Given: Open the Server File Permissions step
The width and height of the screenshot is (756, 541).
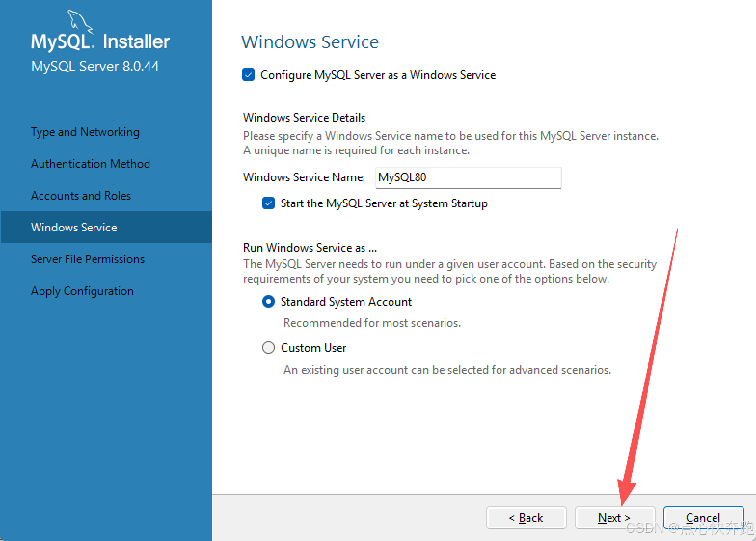Looking at the screenshot, I should tap(88, 259).
